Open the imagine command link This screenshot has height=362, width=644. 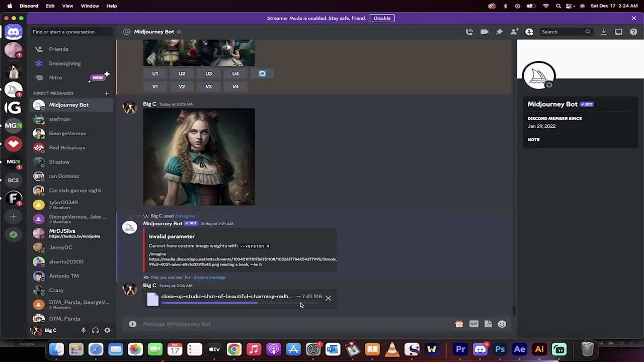coord(185,216)
